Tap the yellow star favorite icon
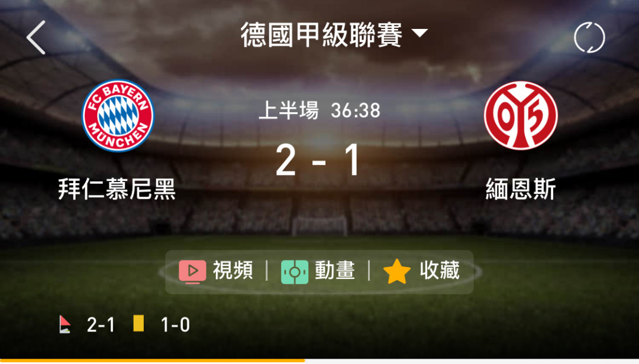This screenshot has width=639, height=364. click(x=397, y=272)
